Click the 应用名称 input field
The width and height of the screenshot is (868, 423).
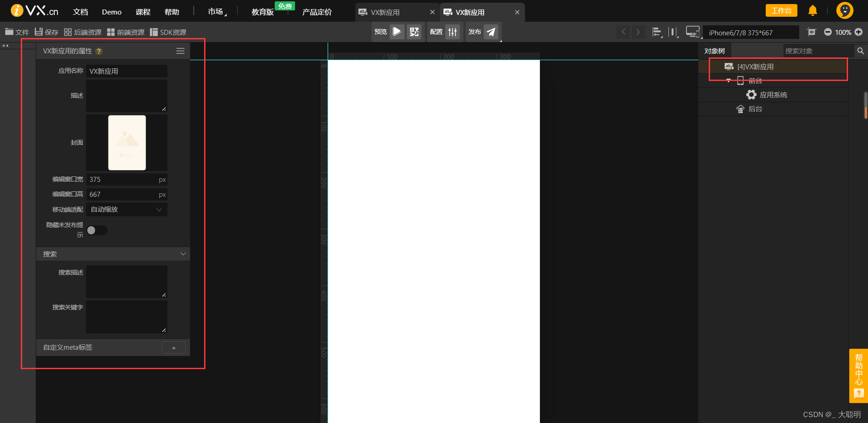[127, 71]
